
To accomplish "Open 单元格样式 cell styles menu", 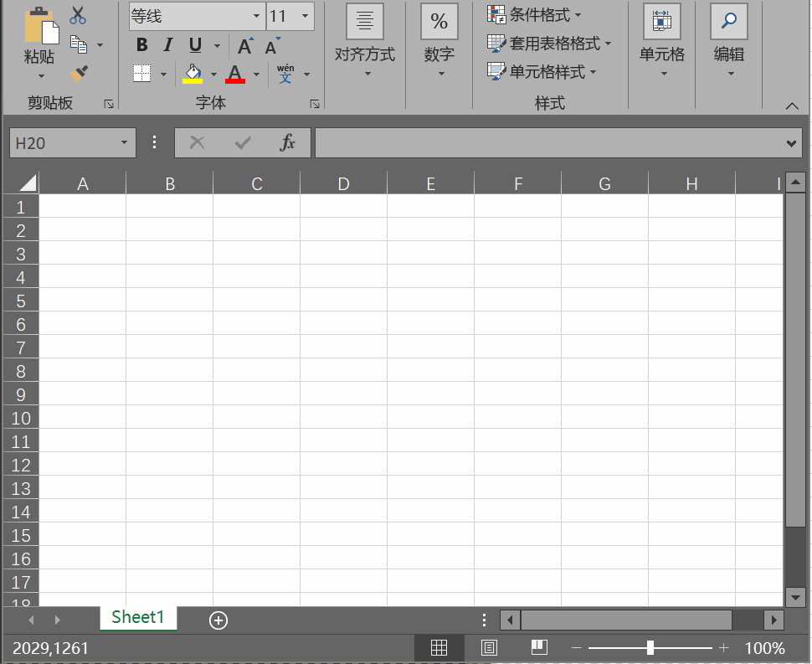I will click(542, 71).
